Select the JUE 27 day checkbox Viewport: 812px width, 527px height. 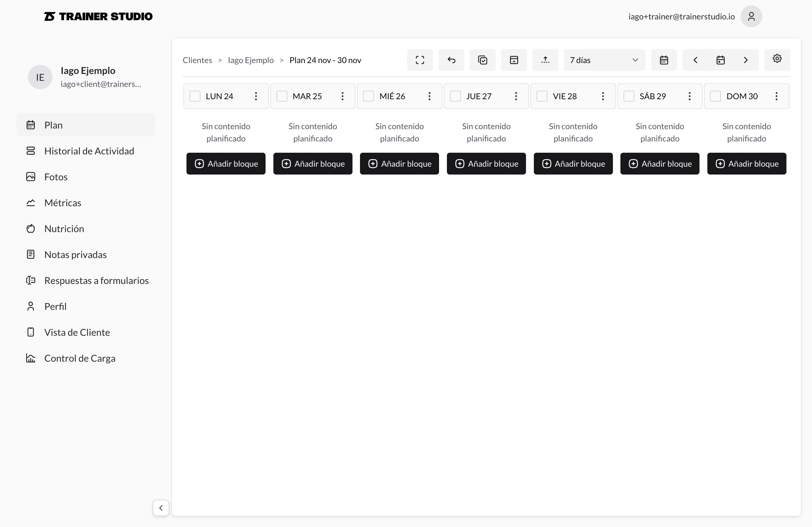455,96
